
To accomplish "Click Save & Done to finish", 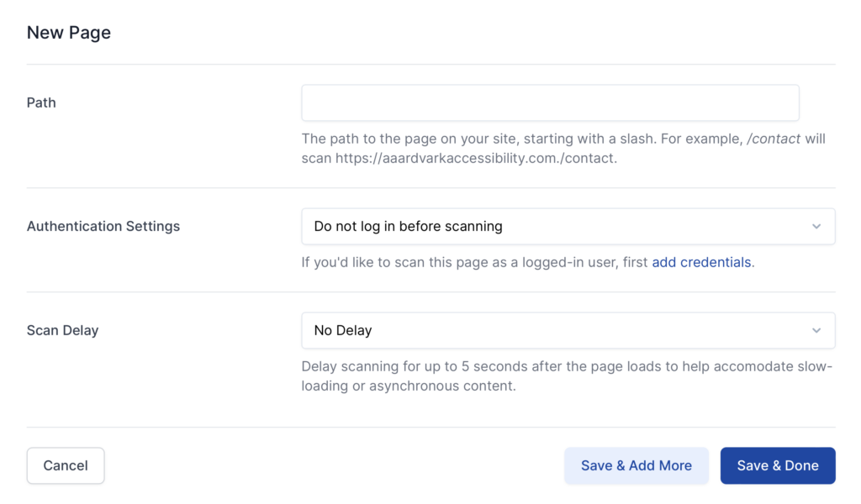I will point(777,465).
